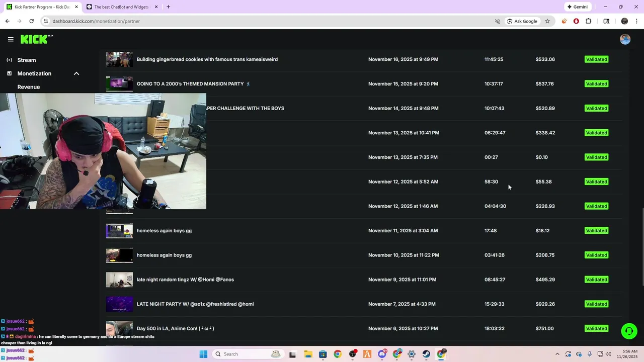Viewport: 644px width, 362px height.
Task: Click Validated badge for the $533.06 row
Action: pos(597,59)
